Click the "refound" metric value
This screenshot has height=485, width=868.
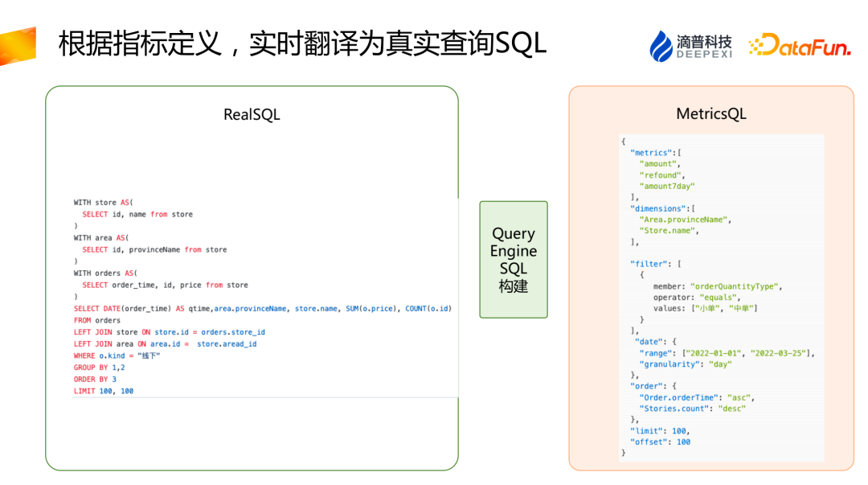(x=662, y=175)
